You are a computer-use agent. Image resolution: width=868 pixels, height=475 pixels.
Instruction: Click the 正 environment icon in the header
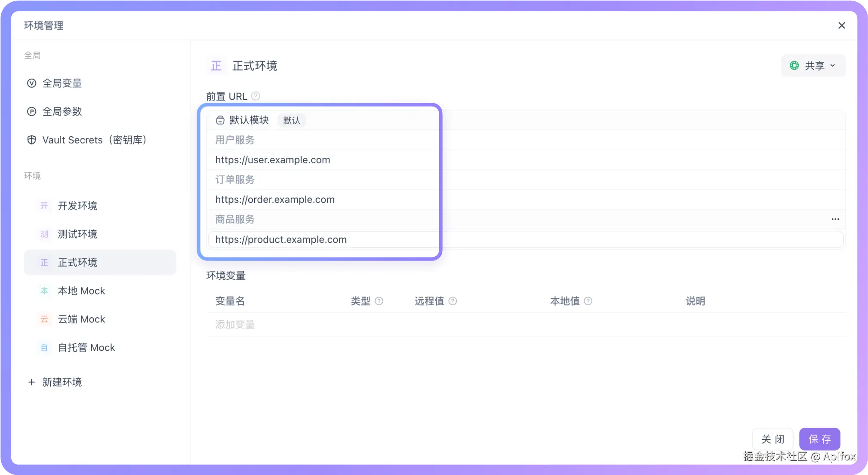pos(216,66)
